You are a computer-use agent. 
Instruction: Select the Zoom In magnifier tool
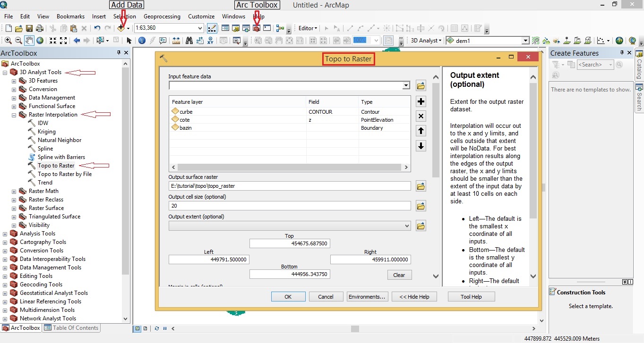(x=8, y=41)
